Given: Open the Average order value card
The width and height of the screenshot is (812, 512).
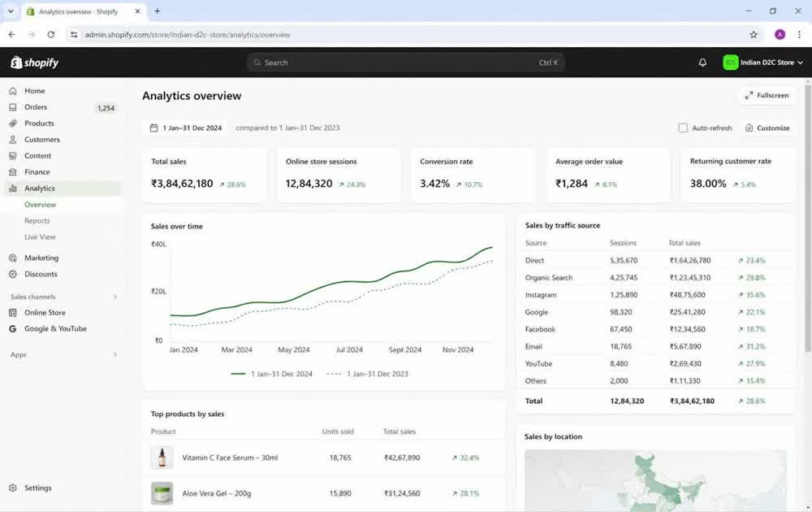Looking at the screenshot, I should coord(608,176).
